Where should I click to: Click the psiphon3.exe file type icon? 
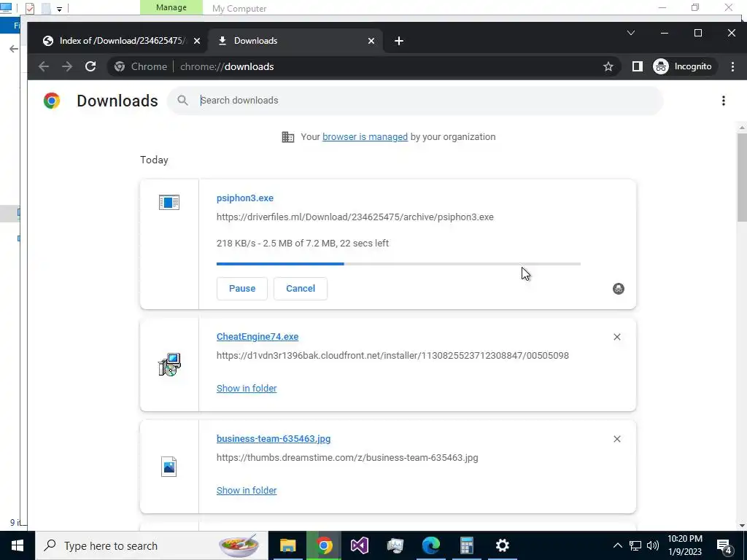(x=169, y=203)
